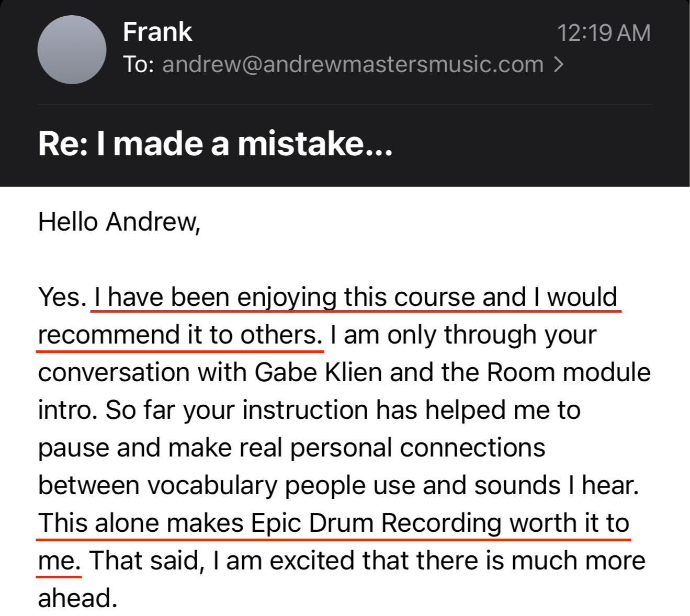The height and width of the screenshot is (616, 690).
Task: Click the "Hello Andrew," greeting line
Action: (x=119, y=222)
